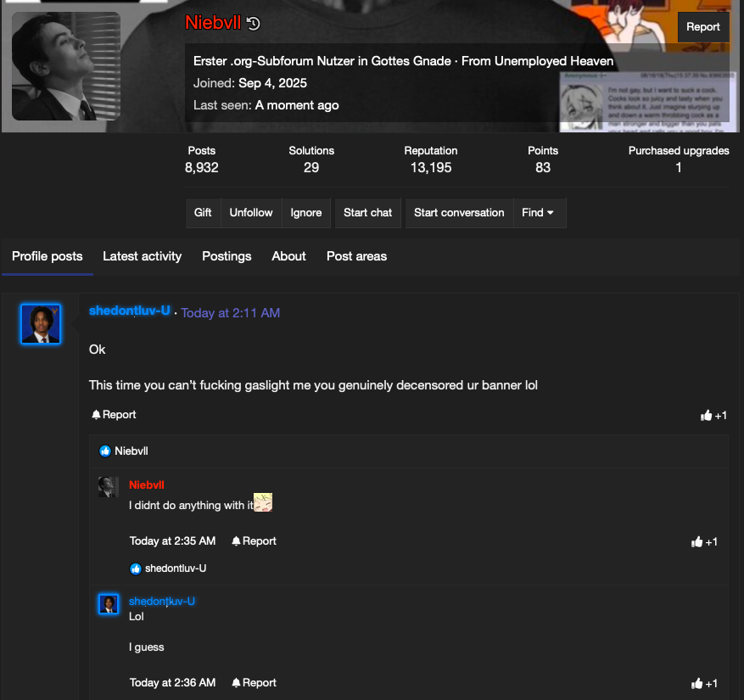Click the anime screenshot image in the banner
The image size is (744, 700).
(648, 102)
